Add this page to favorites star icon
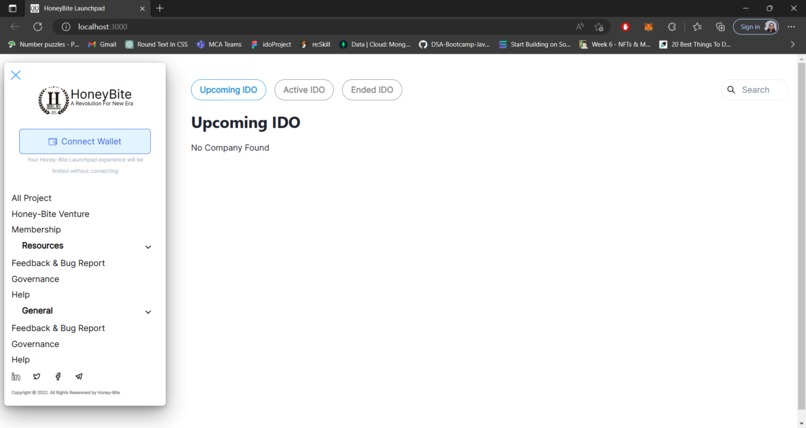The image size is (806, 428). pos(599,27)
